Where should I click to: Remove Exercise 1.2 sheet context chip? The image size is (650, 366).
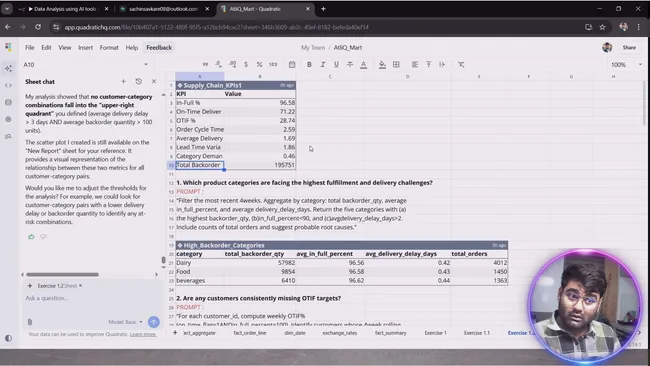click(x=80, y=286)
